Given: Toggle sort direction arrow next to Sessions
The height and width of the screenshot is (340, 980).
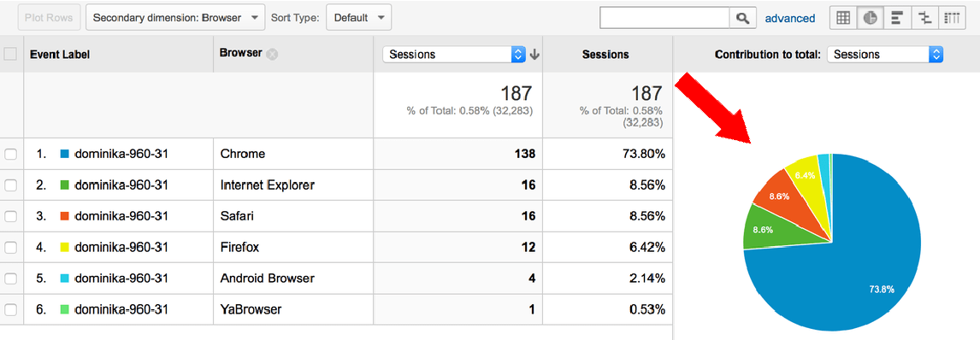Looking at the screenshot, I should click(x=534, y=55).
